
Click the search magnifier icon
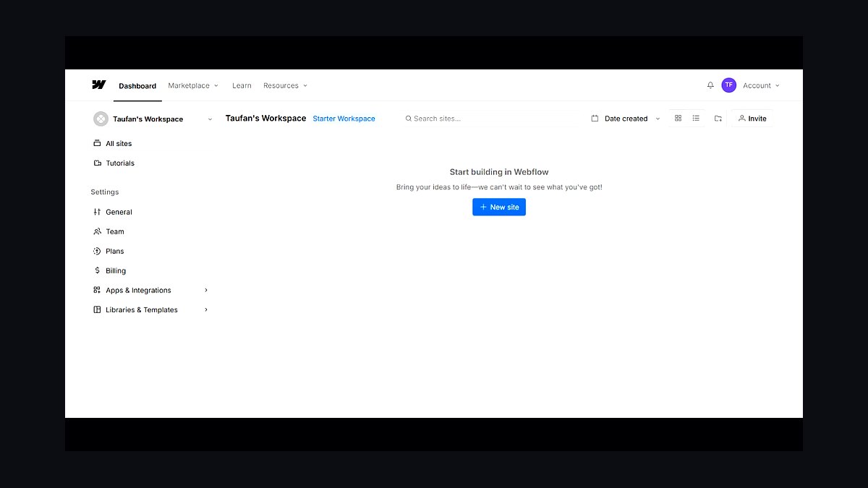pos(409,119)
